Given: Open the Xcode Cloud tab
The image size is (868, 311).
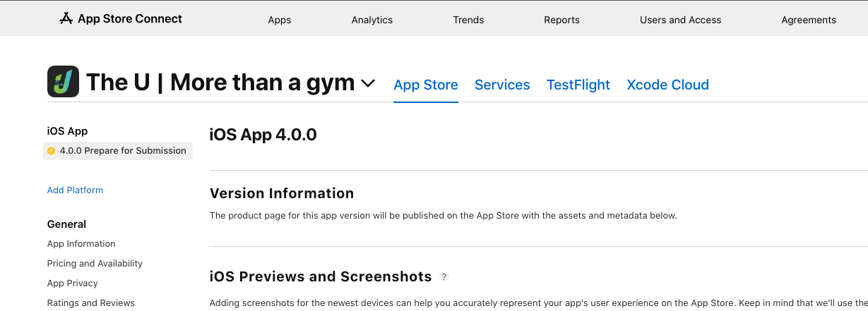Looking at the screenshot, I should point(667,85).
